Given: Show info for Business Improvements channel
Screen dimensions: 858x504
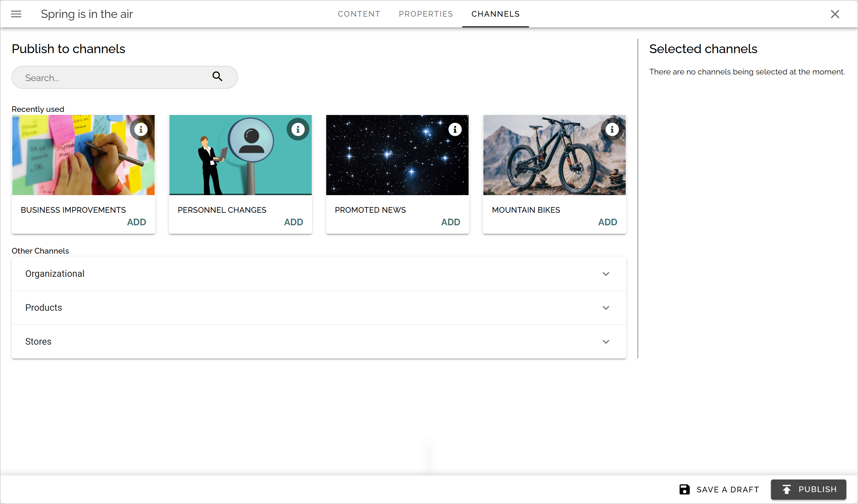Looking at the screenshot, I should (140, 129).
